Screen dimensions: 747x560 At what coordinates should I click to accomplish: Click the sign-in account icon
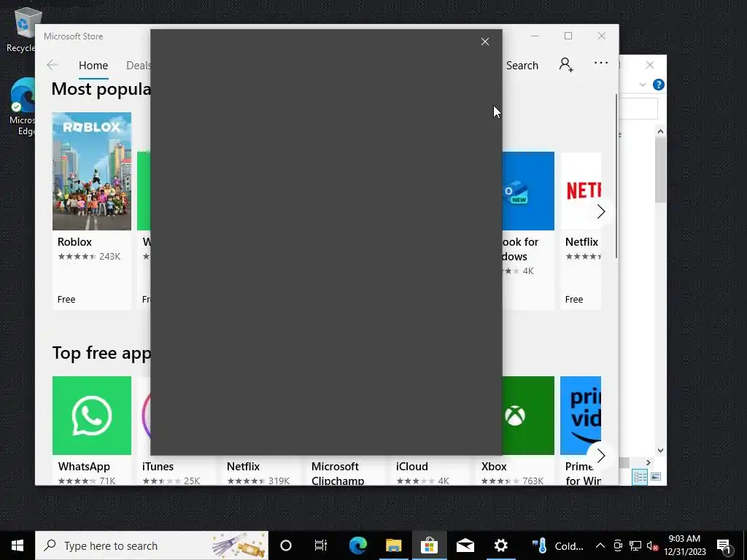(x=566, y=64)
